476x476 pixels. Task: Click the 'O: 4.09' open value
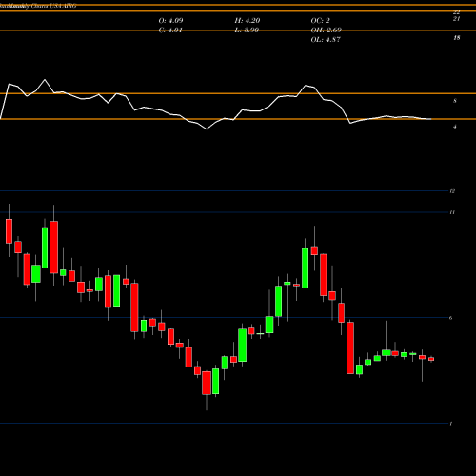(170, 21)
